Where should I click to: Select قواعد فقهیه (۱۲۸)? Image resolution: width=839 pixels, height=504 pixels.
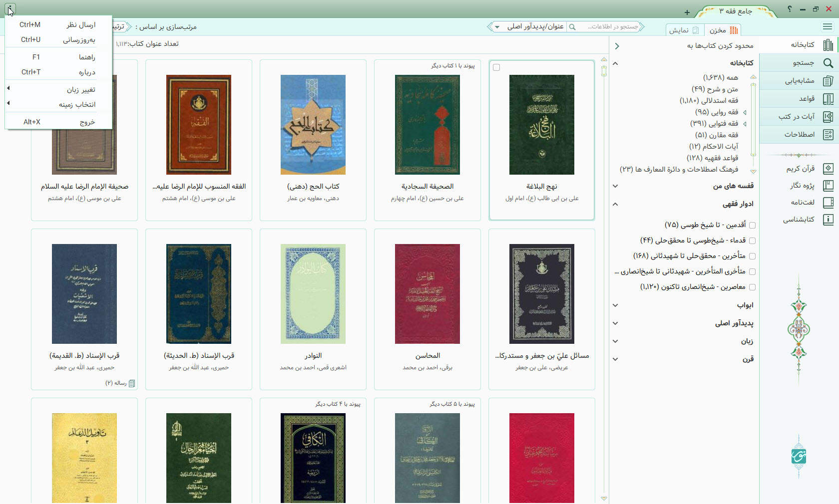(x=712, y=158)
